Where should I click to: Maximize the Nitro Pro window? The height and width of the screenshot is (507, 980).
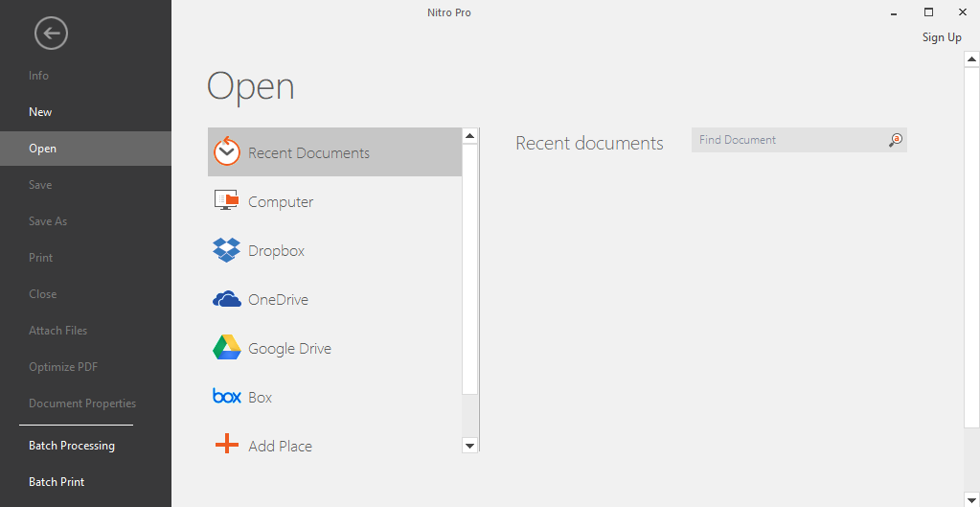(929, 12)
